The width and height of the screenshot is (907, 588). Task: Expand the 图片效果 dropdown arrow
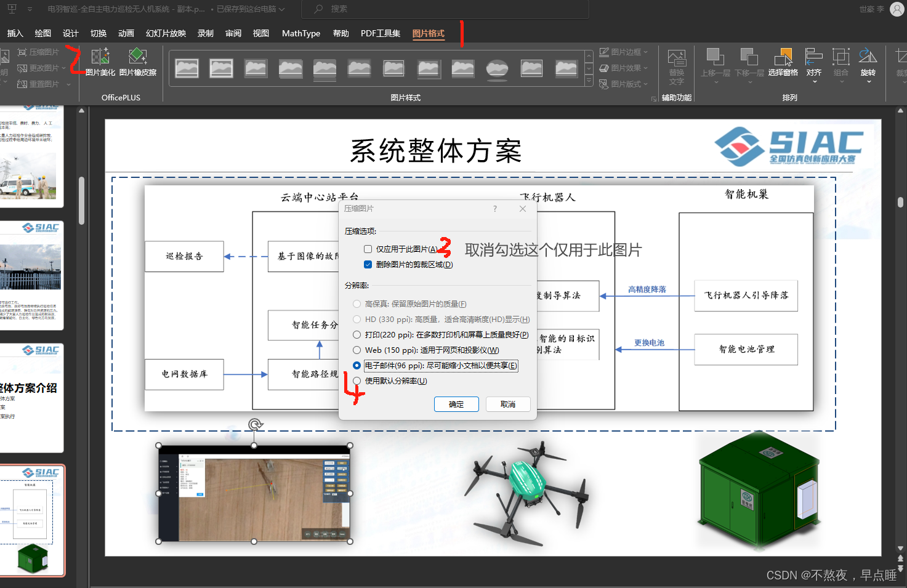(645, 68)
